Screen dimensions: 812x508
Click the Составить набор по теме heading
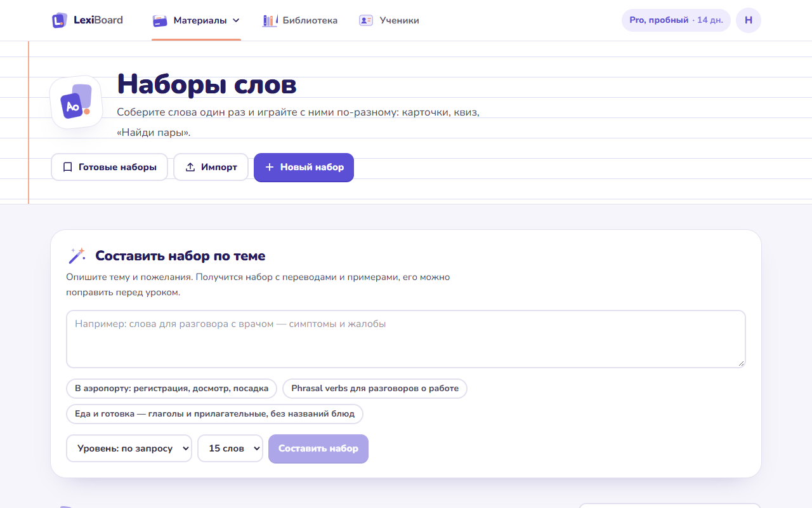[180, 256]
